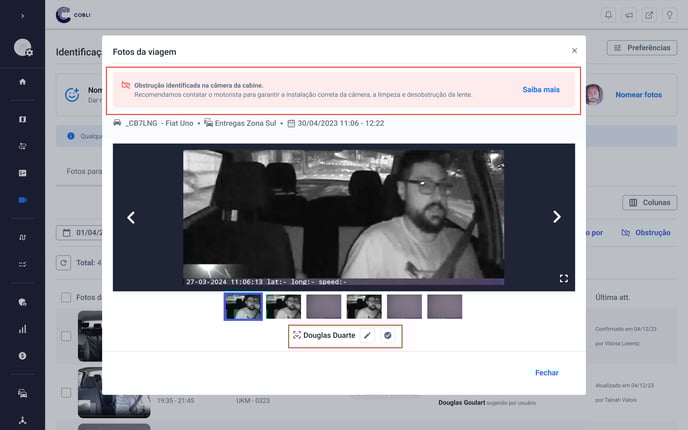
Task: Go to home in sidebar
Action: [x=22, y=82]
